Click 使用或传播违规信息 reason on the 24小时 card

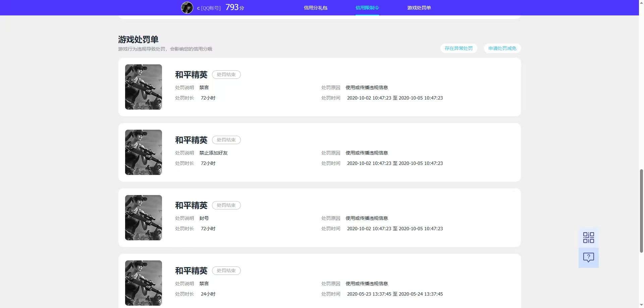[367, 284]
